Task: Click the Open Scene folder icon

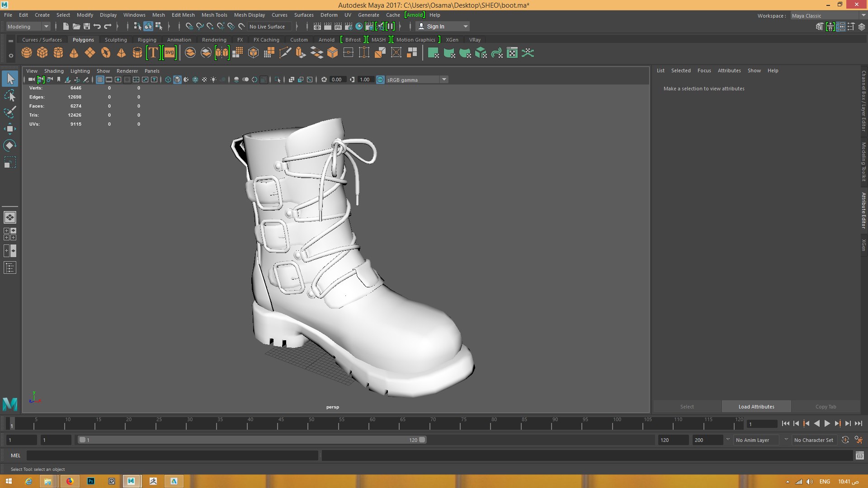Action: coord(76,26)
